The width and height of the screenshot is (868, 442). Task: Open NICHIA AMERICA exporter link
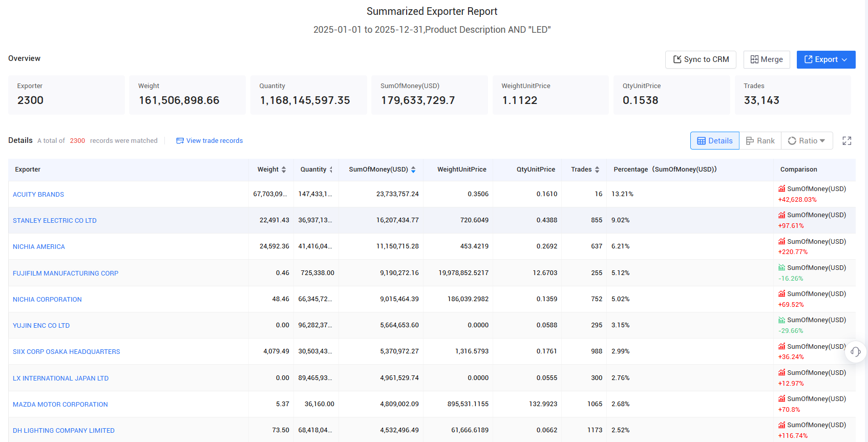[x=39, y=247]
